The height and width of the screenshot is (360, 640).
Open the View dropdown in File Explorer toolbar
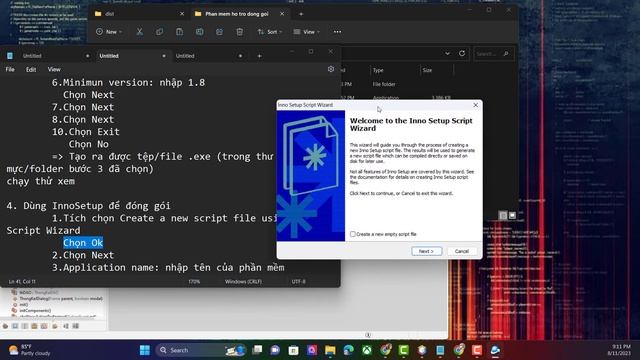(307, 32)
